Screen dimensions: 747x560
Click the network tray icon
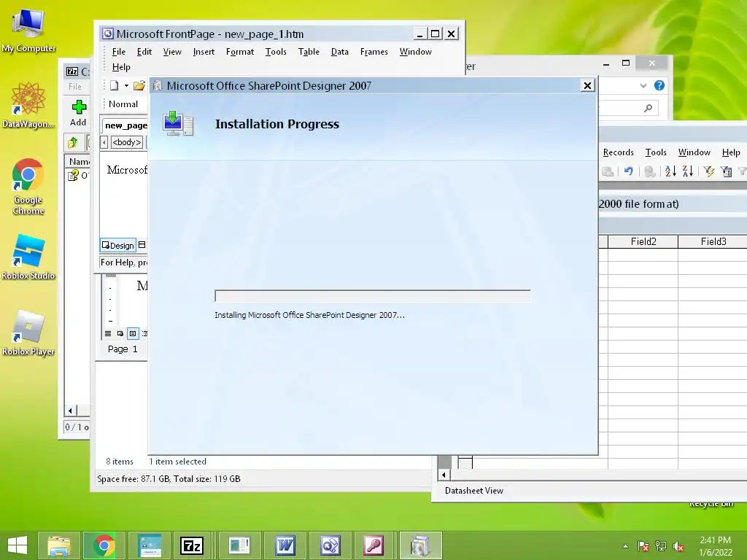click(661, 546)
